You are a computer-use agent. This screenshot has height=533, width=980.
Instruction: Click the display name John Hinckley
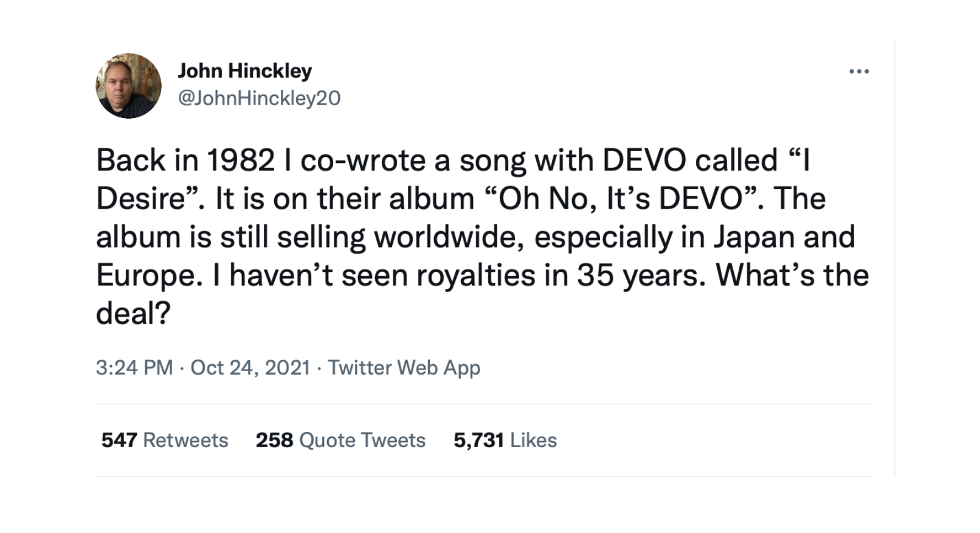[246, 69]
